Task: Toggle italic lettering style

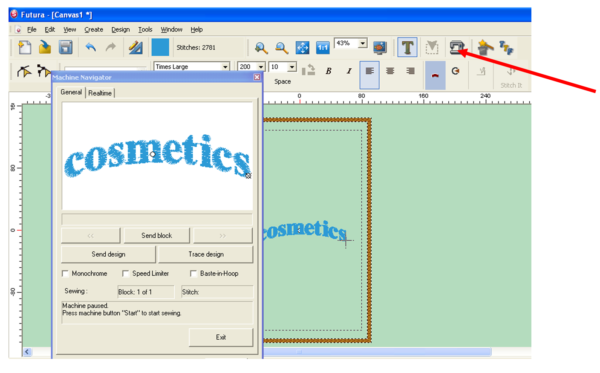Action: 349,71
